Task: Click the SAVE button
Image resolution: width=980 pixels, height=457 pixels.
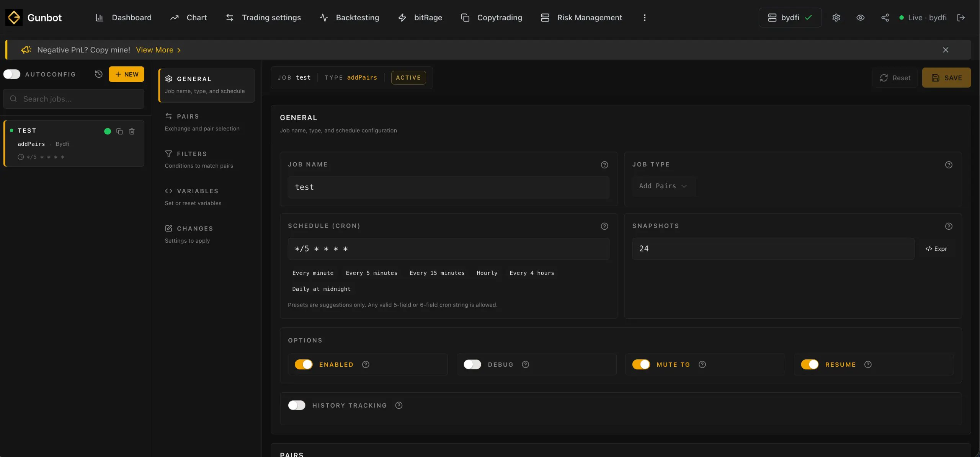Action: [x=946, y=78]
